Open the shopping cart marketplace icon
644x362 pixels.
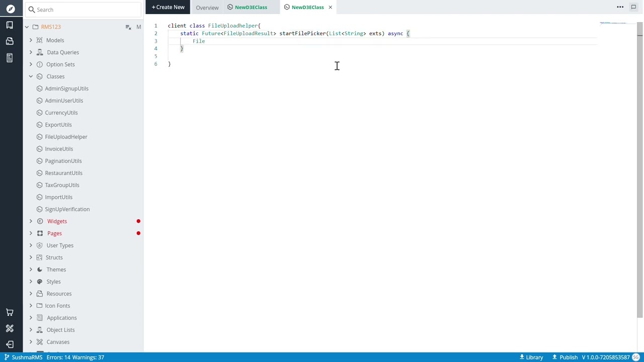coord(10,312)
